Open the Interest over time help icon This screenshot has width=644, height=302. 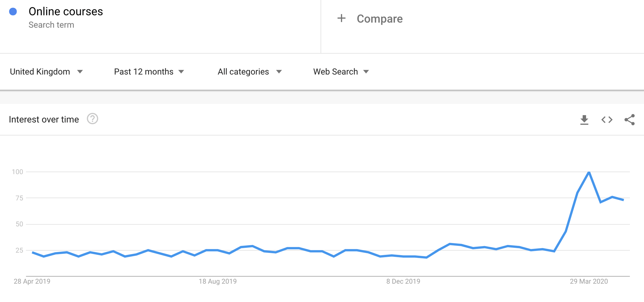(x=92, y=119)
